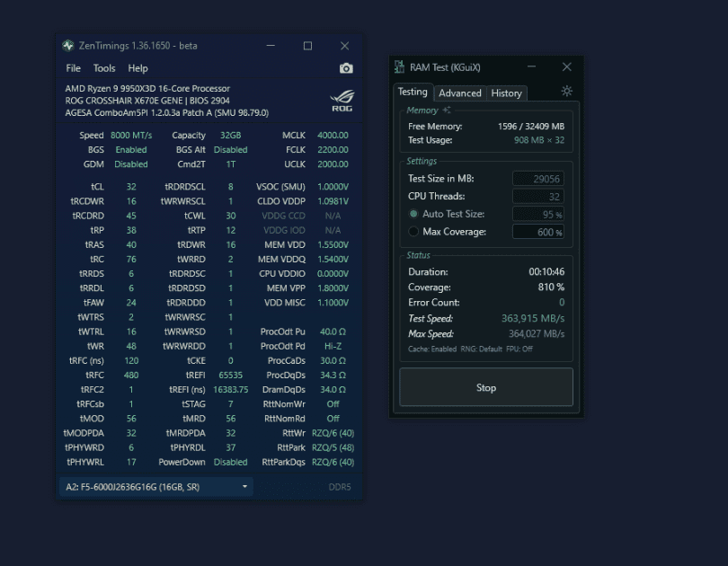Toggle the RAM Test theme sun icon
This screenshot has height=566, width=728.
[x=566, y=91]
